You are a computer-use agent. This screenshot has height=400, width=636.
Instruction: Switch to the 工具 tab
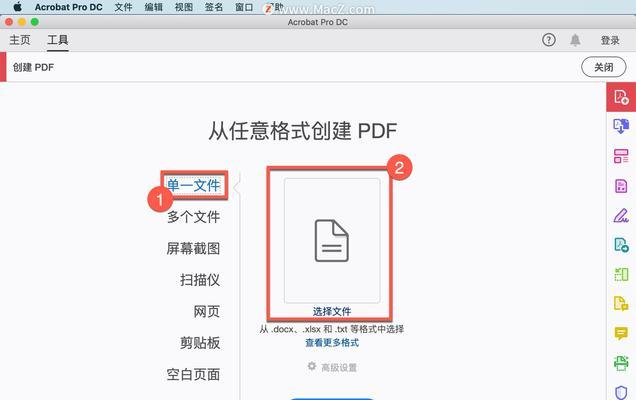58,40
